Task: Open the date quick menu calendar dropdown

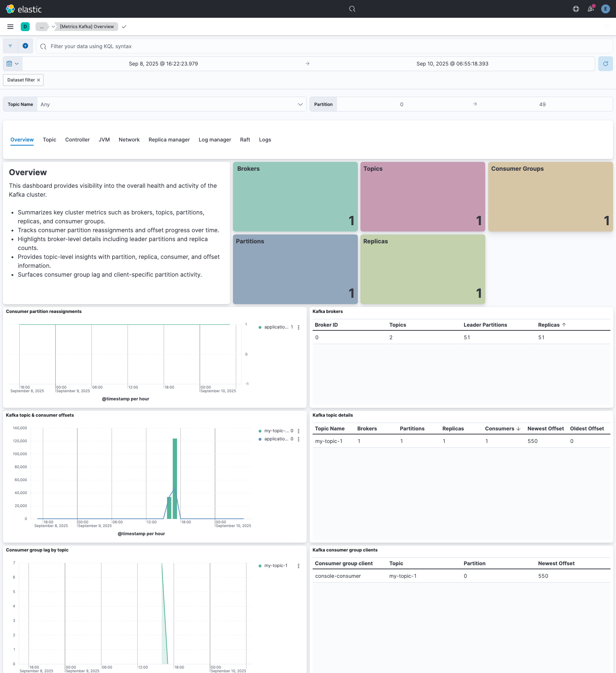Action: [x=13, y=64]
